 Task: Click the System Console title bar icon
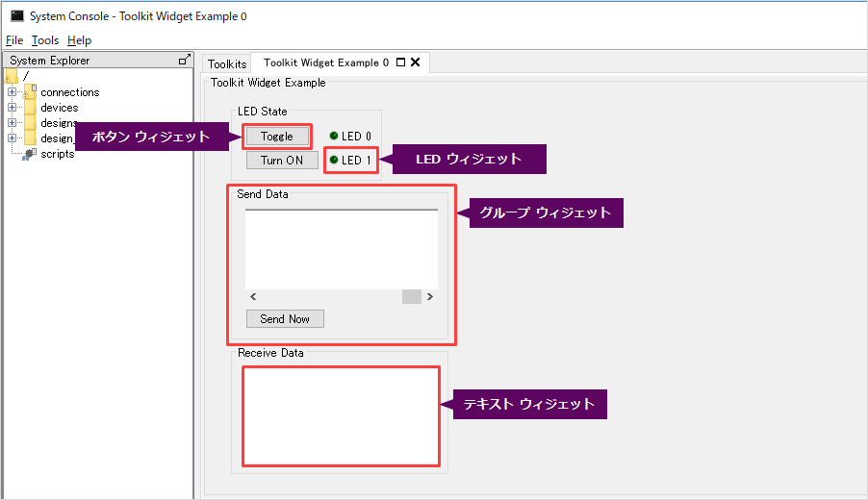[16, 16]
